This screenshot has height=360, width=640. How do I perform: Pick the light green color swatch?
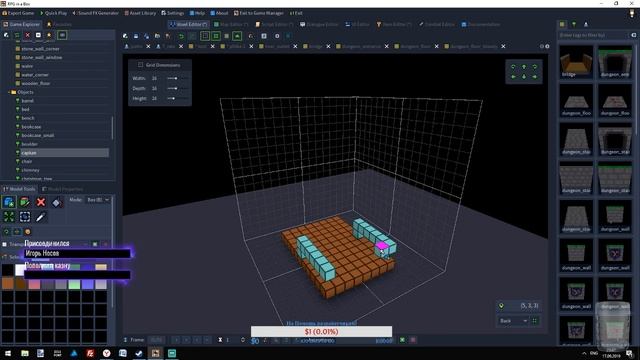(74, 284)
